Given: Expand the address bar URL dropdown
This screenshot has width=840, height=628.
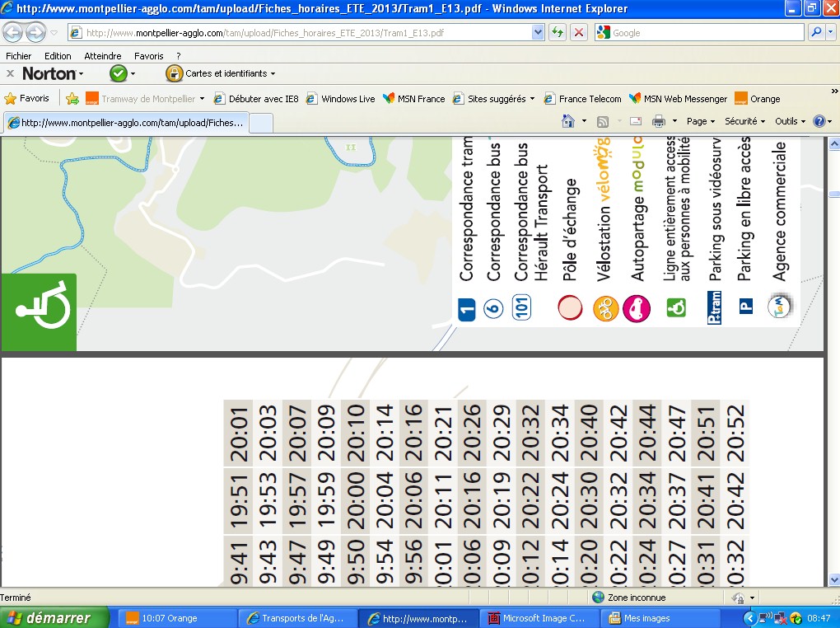Looking at the screenshot, I should click(538, 33).
